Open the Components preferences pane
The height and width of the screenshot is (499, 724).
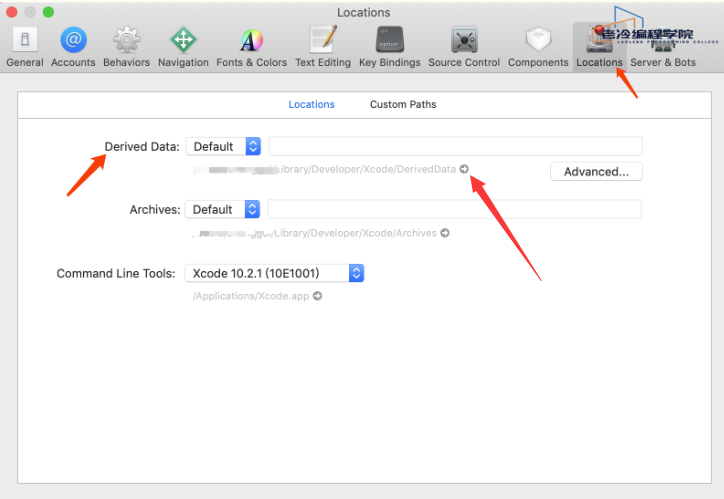[x=538, y=47]
